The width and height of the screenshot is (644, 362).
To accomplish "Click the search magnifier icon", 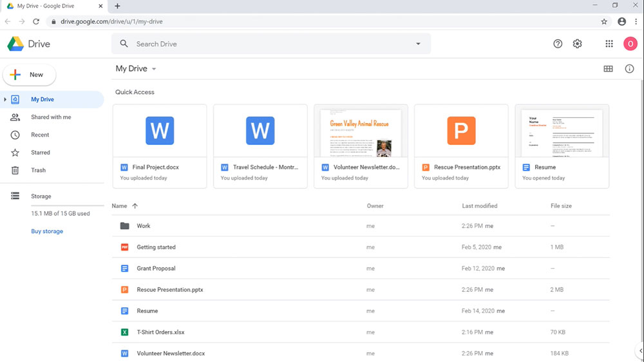I will click(x=124, y=44).
